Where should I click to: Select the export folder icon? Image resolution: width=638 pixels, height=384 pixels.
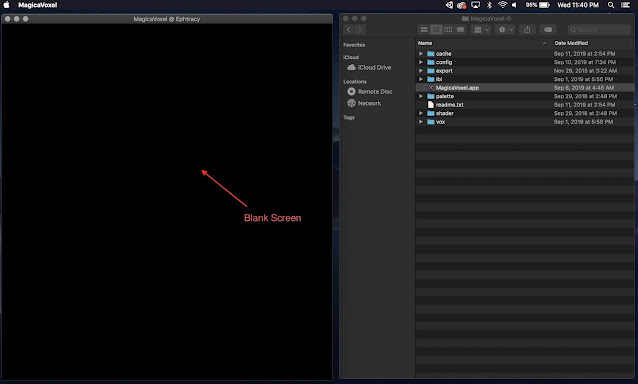pos(430,71)
